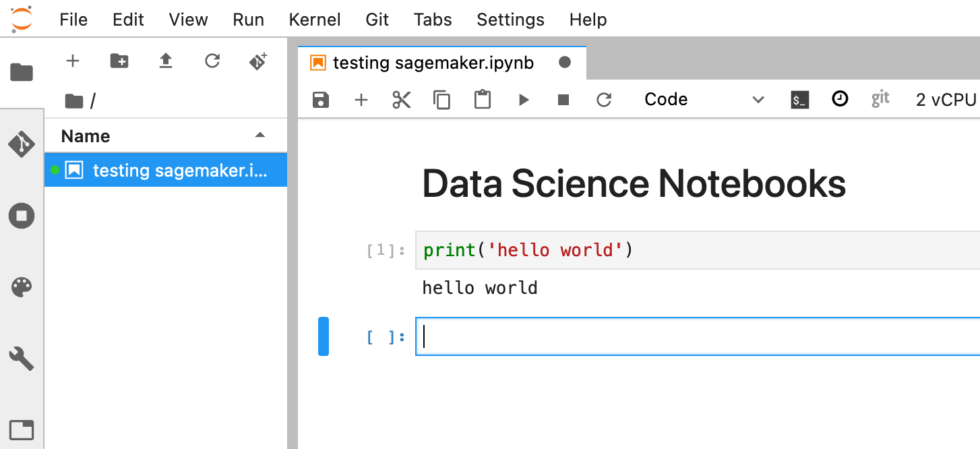Viewport: 980px width, 449px height.
Task: Open the Git panel in the left sidebar
Action: tap(22, 144)
